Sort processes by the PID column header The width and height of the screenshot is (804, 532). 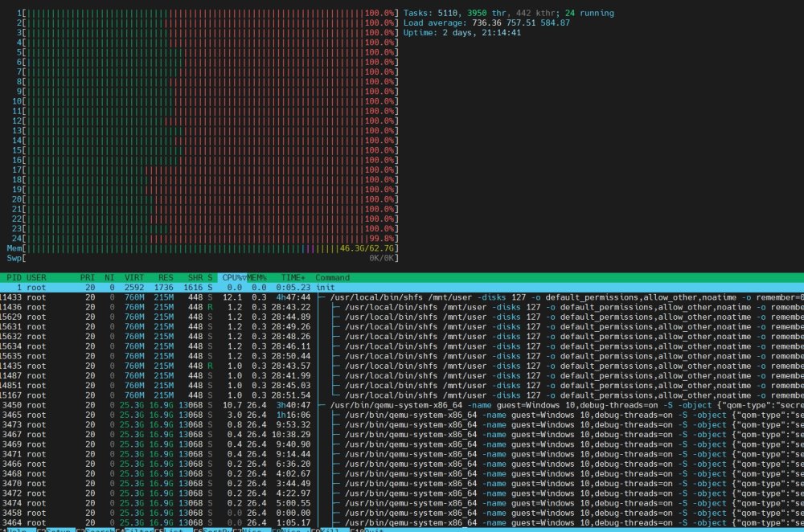coord(14,278)
